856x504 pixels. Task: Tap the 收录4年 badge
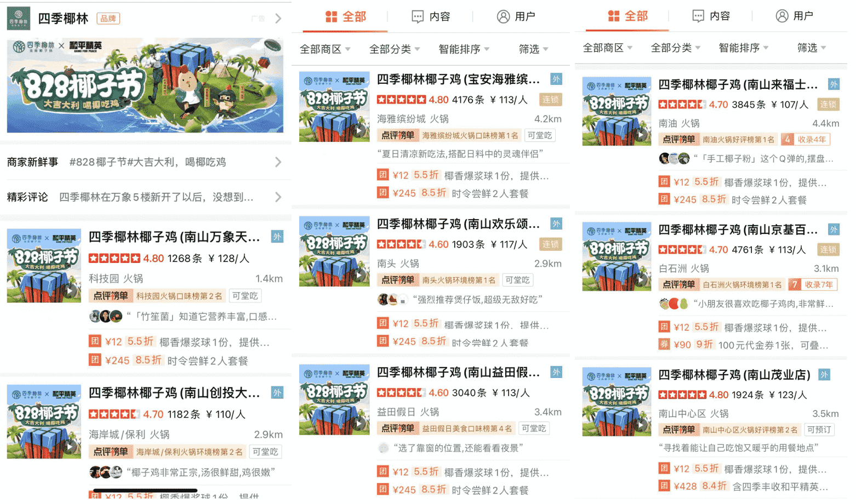(x=806, y=140)
